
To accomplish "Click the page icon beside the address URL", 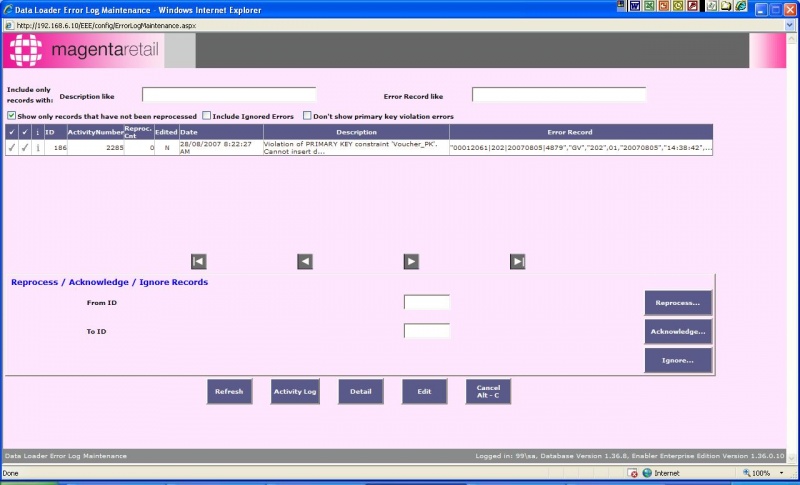I will (10, 25).
